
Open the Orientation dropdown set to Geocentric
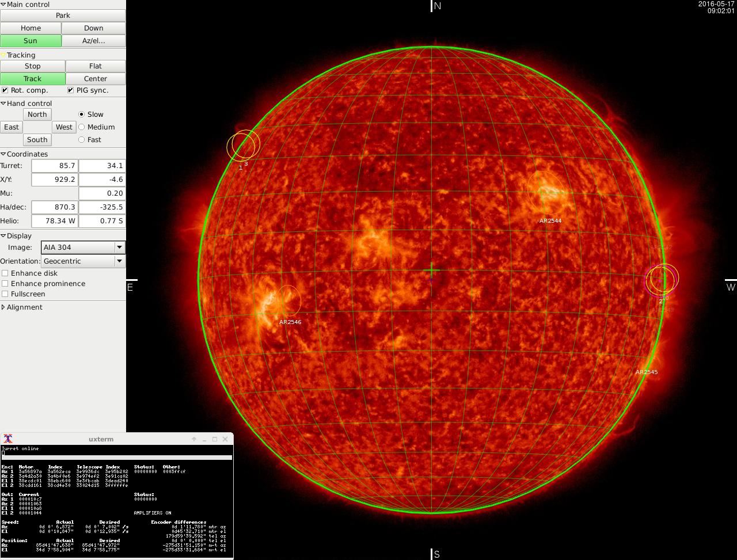click(83, 261)
